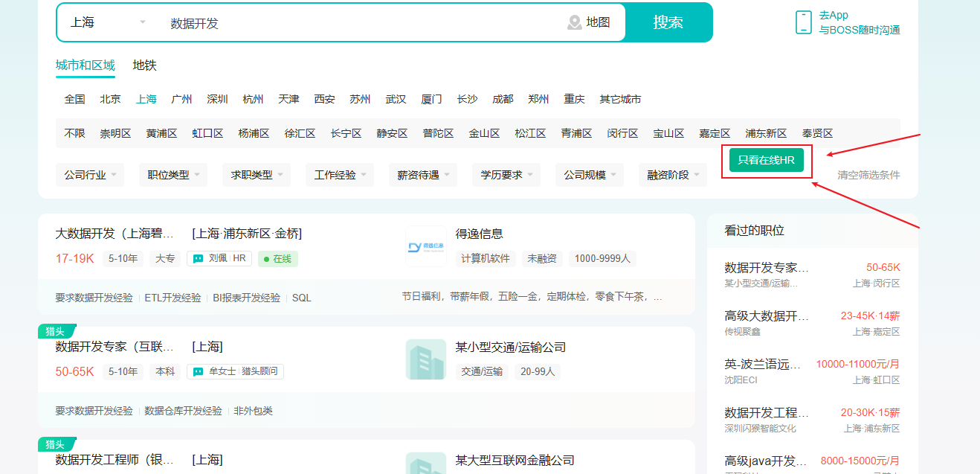Click ETL开发经验 tag
Viewport: 980px width, 474px height.
tap(173, 298)
